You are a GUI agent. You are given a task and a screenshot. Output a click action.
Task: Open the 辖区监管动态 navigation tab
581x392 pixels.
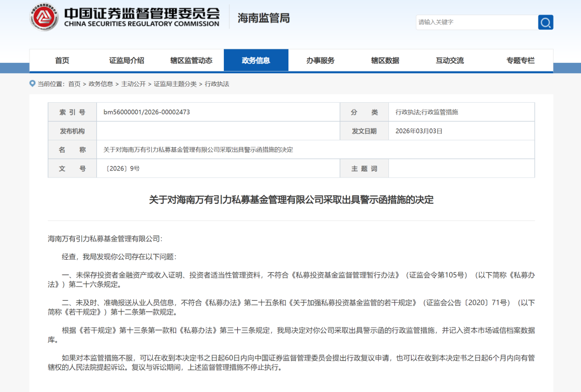tap(191, 60)
